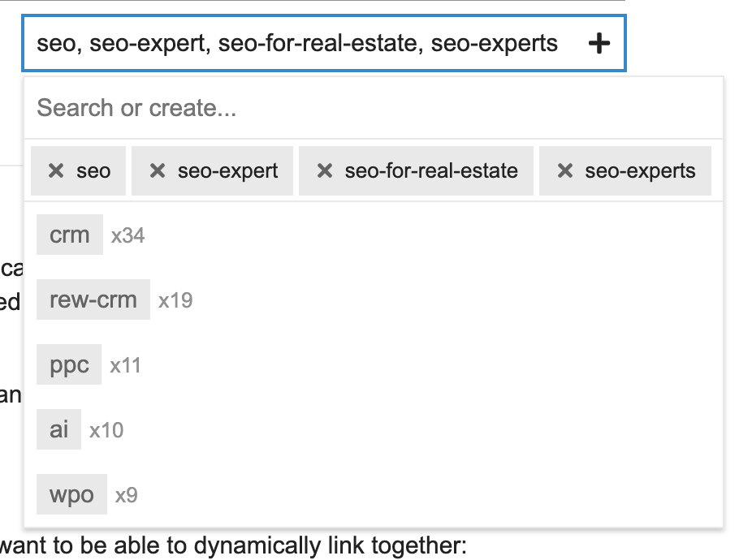This screenshot has width=752, height=560.
Task: Add the rew-crm tag suggestion
Action: click(x=93, y=300)
